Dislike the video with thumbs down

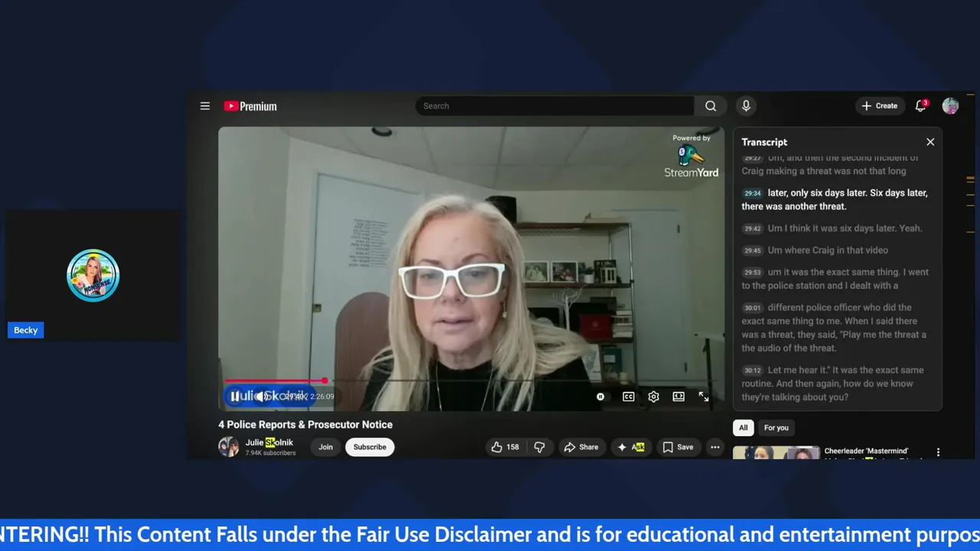click(539, 447)
